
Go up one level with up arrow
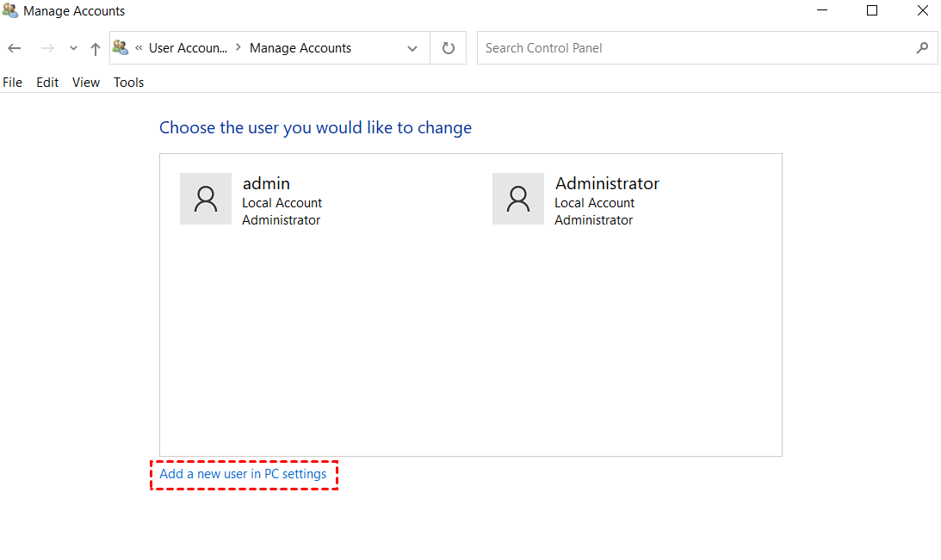(96, 48)
